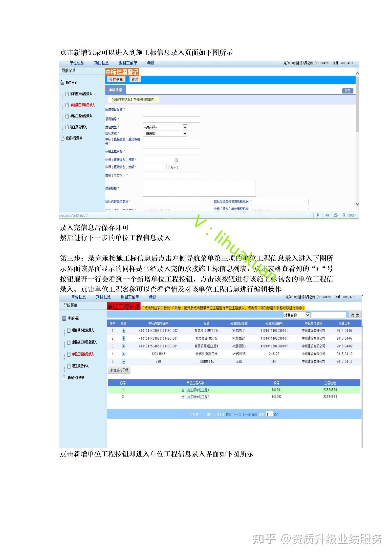
Task: Sort by 创建日期 column header
Action: click(x=344, y=323)
